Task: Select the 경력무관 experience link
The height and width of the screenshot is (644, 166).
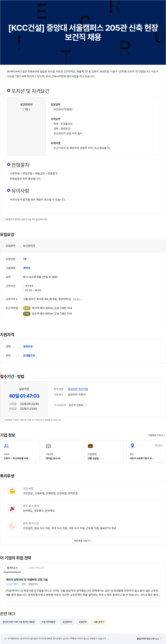Action: click(x=28, y=347)
